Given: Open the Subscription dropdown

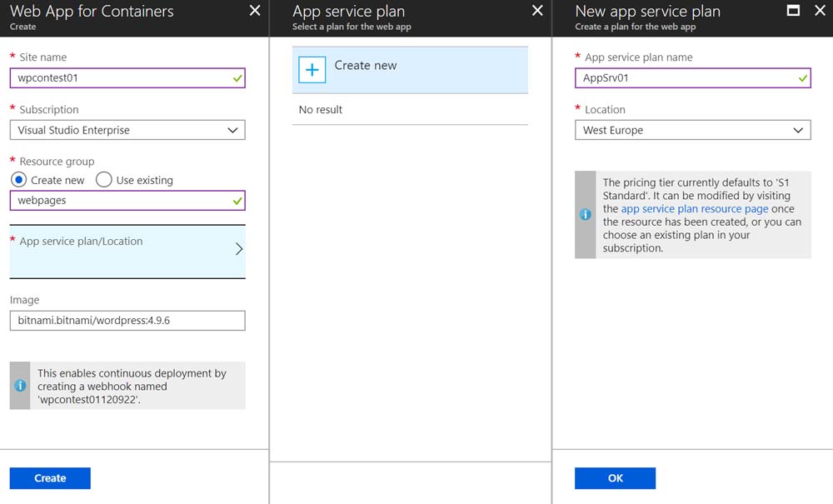Looking at the screenshot, I should pos(127,130).
